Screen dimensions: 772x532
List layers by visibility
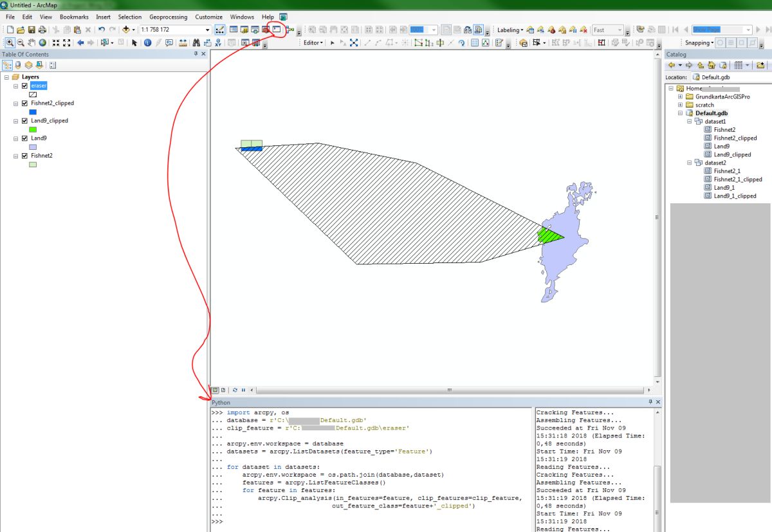28,65
